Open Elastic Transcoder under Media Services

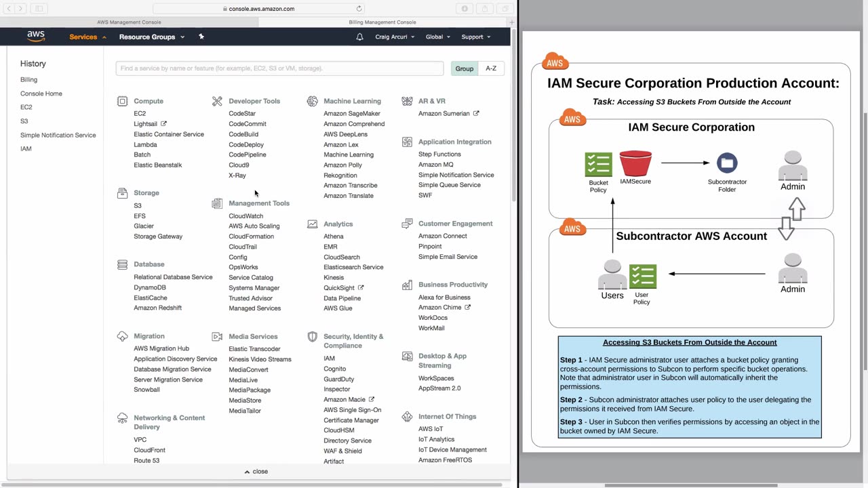point(254,349)
